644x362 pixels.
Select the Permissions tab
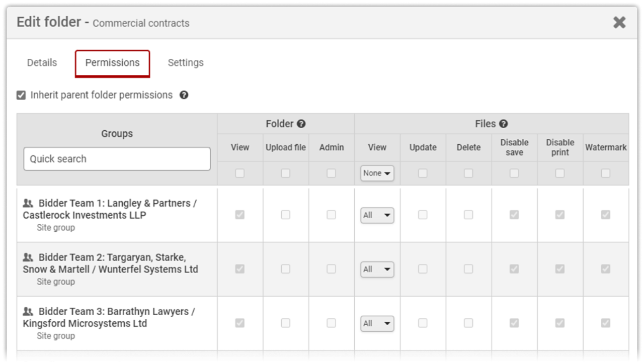[x=112, y=63]
